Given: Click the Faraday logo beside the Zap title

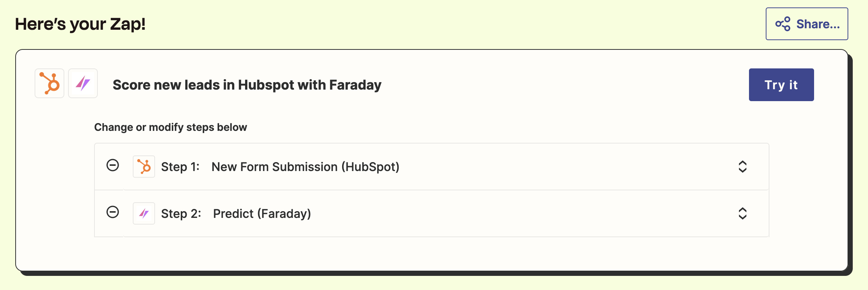Looking at the screenshot, I should [x=83, y=83].
